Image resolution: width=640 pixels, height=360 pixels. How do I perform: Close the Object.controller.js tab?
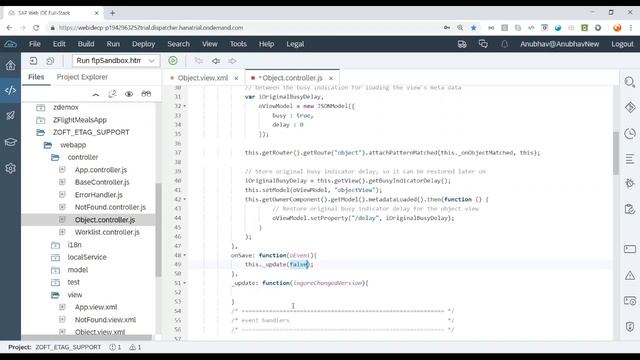pos(331,78)
